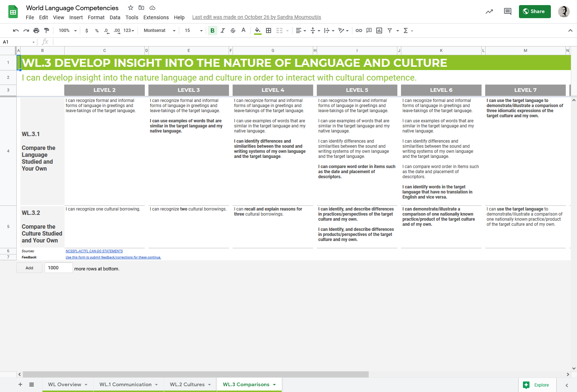577x392 pixels.
Task: Open the Borders tool
Action: (269, 30)
